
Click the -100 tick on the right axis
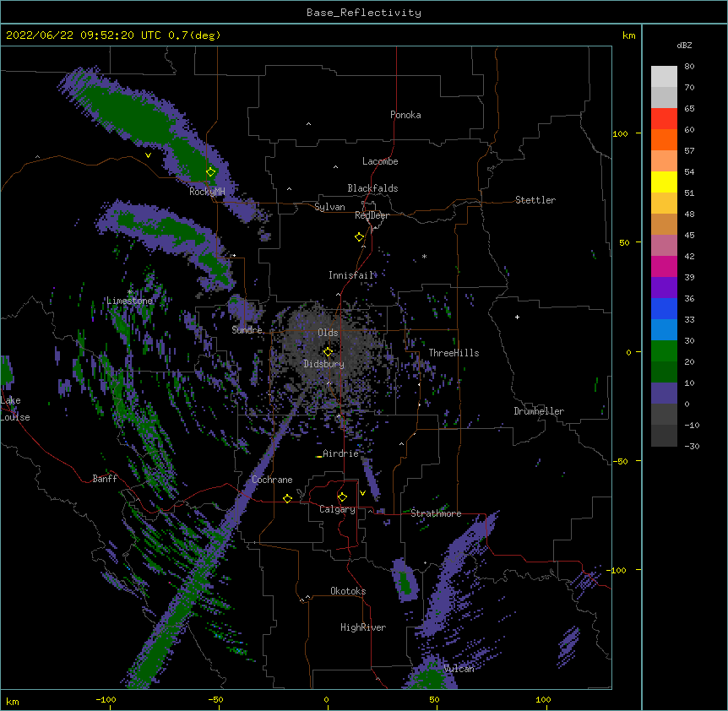click(x=618, y=570)
